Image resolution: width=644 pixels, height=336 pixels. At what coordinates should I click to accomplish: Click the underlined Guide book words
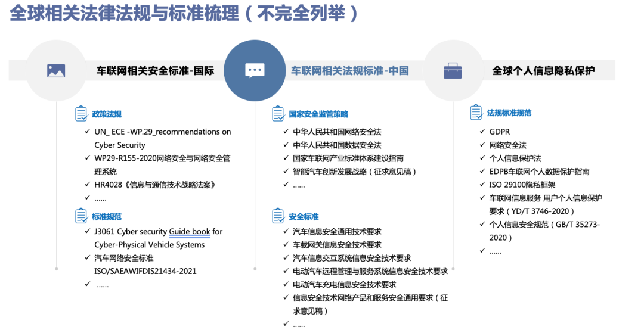(x=190, y=231)
